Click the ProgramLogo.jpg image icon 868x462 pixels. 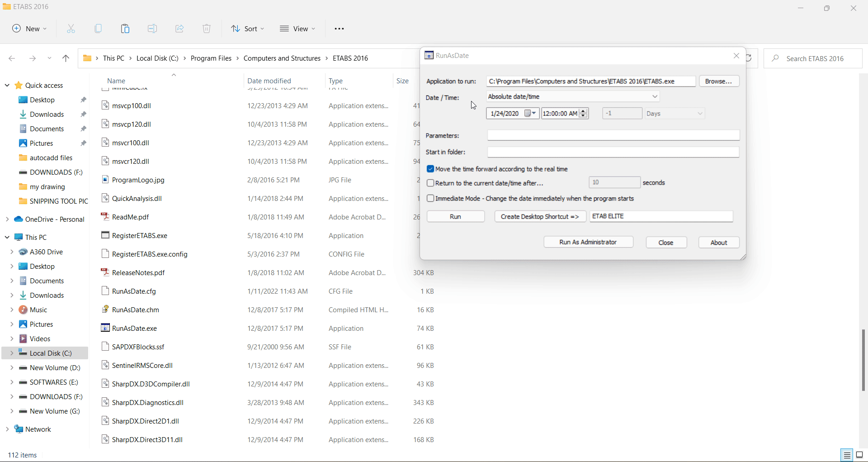(x=105, y=179)
